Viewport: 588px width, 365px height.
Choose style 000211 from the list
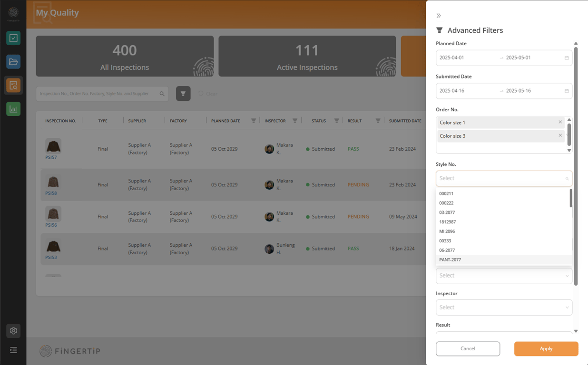503,193
